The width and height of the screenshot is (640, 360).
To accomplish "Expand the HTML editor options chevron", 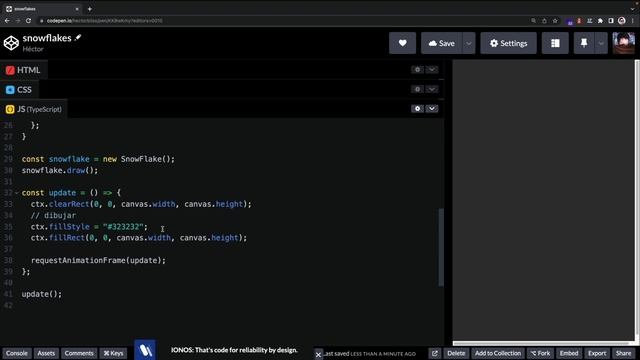I will [x=431, y=69].
